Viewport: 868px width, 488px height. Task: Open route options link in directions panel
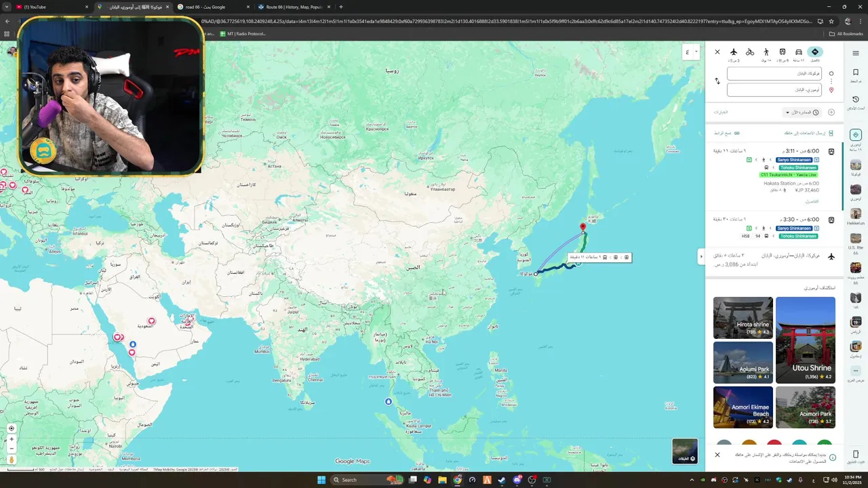(x=720, y=112)
